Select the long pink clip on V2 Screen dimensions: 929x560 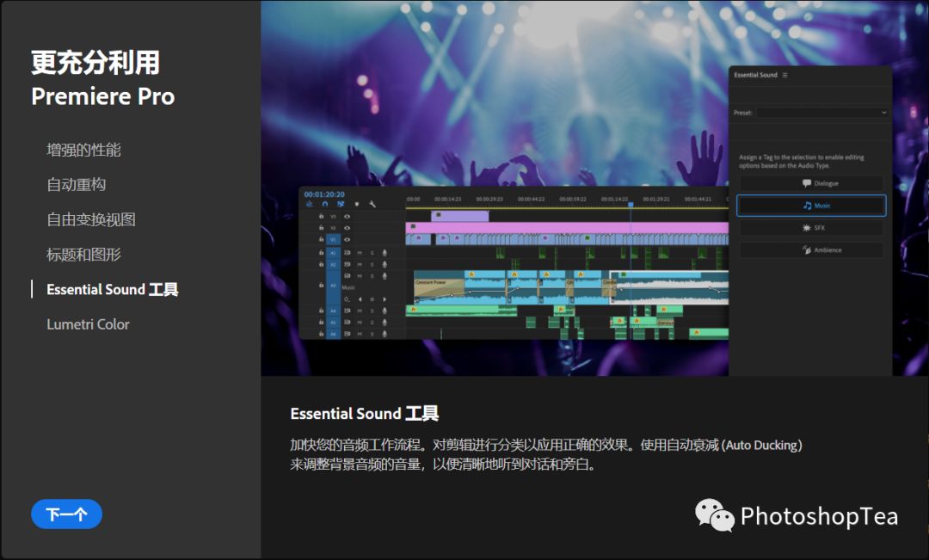tap(567, 228)
